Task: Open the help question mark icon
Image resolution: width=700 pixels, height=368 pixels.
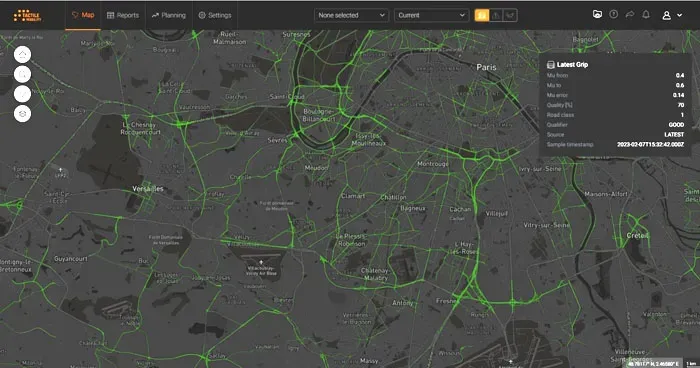Action: (614, 15)
